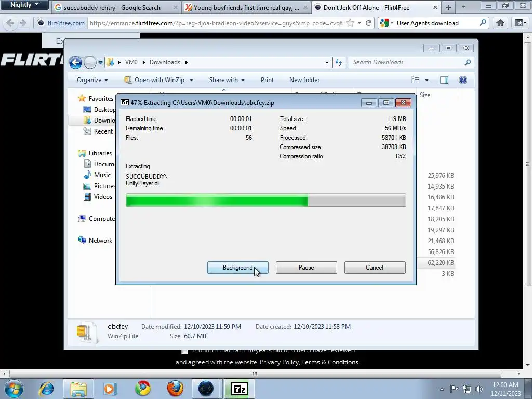The width and height of the screenshot is (532, 399).
Task: Expand the address bar history dropdown
Action: click(327, 62)
